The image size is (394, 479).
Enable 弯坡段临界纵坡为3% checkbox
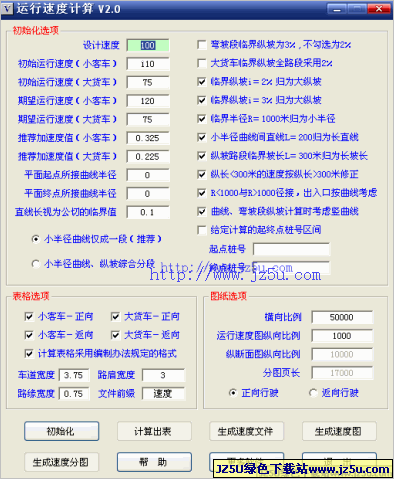(x=202, y=45)
